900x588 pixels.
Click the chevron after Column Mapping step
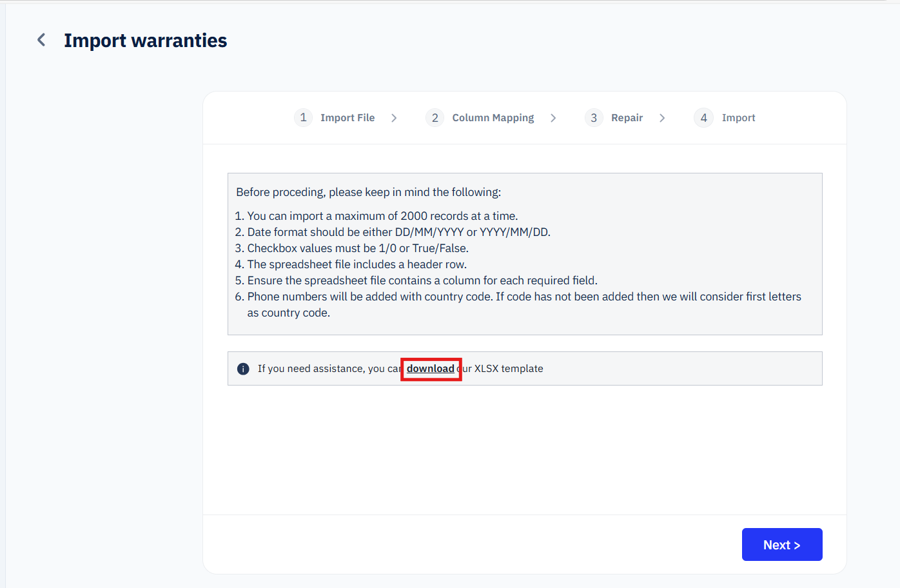pos(553,118)
